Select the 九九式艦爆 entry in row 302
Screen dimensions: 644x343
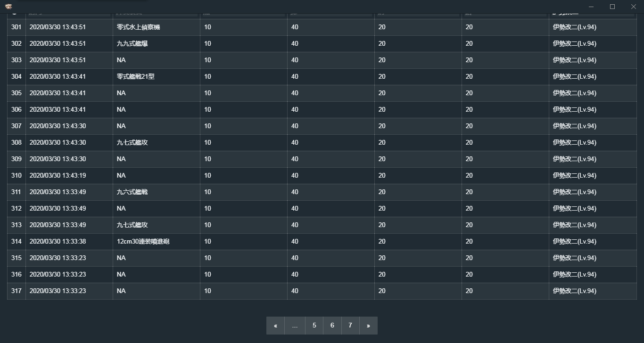click(x=132, y=44)
